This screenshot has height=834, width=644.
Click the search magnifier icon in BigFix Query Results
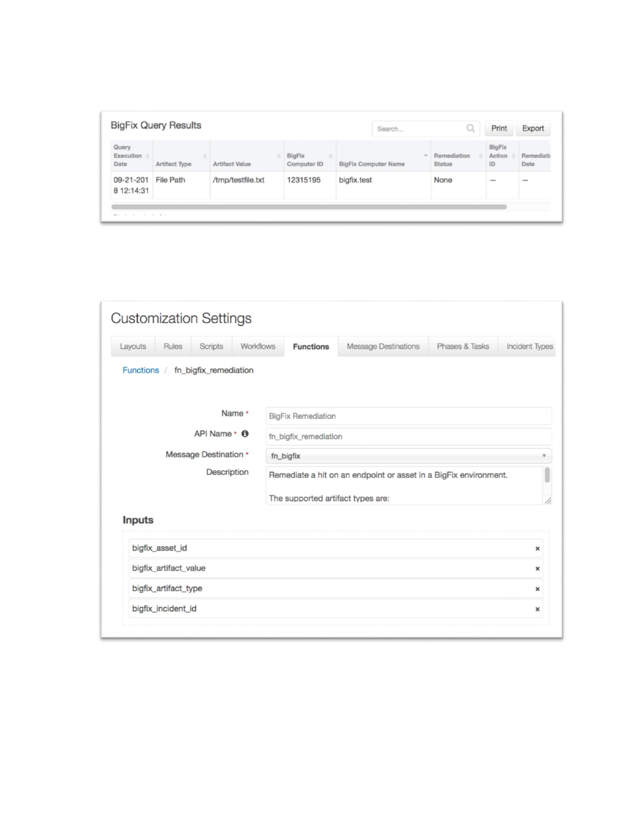(470, 128)
